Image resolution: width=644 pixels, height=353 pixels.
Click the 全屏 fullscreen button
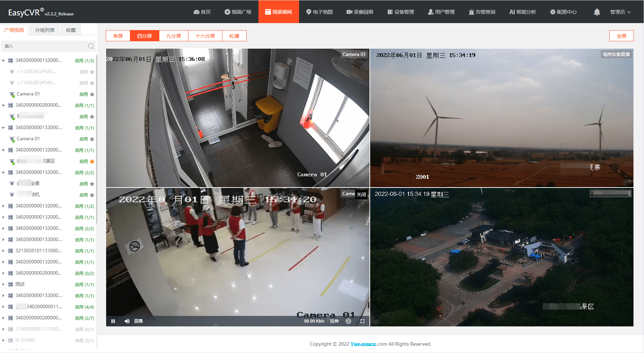click(x=621, y=35)
